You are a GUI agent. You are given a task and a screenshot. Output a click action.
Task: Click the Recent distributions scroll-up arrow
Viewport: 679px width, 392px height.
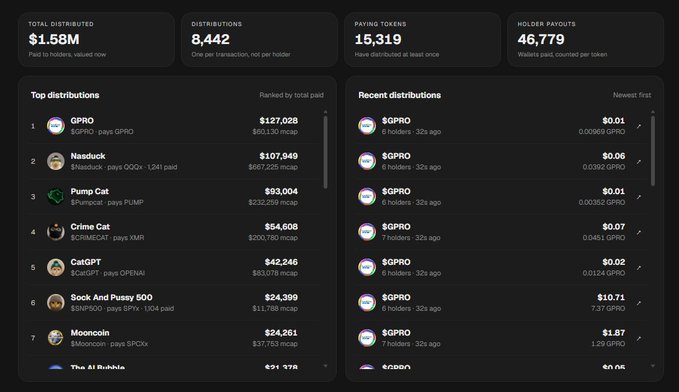(653, 112)
